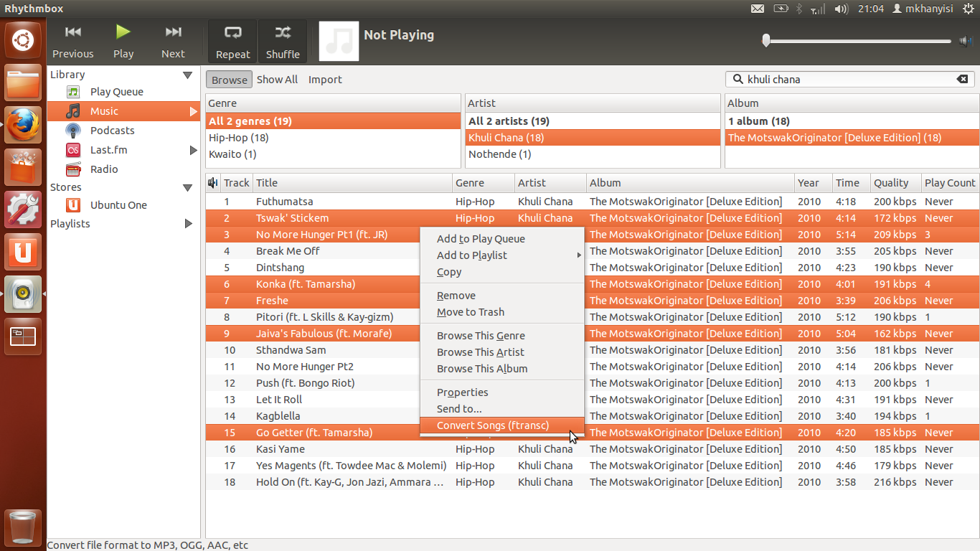Open the Import option

325,80
